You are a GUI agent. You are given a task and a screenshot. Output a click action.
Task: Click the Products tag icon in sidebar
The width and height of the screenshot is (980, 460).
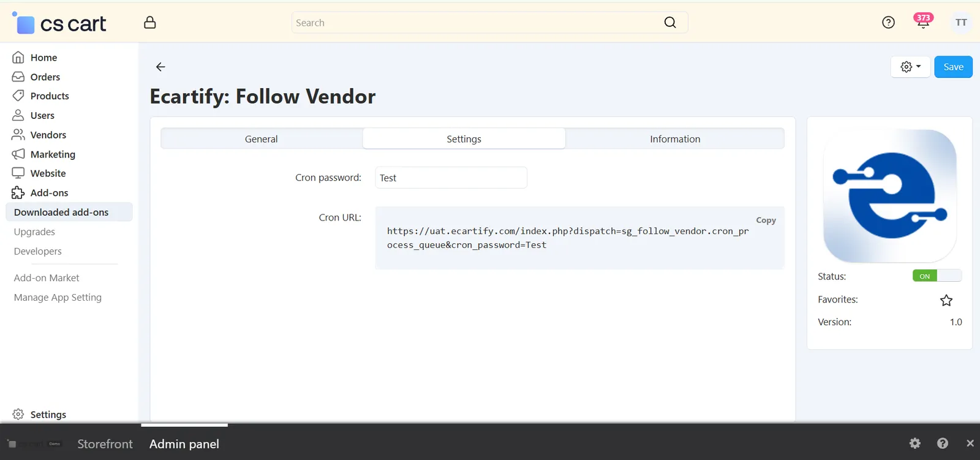(x=18, y=96)
